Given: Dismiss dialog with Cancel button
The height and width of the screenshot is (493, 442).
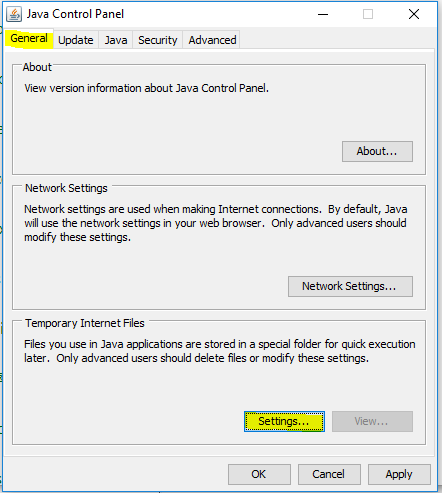Looking at the screenshot, I should [329, 474].
